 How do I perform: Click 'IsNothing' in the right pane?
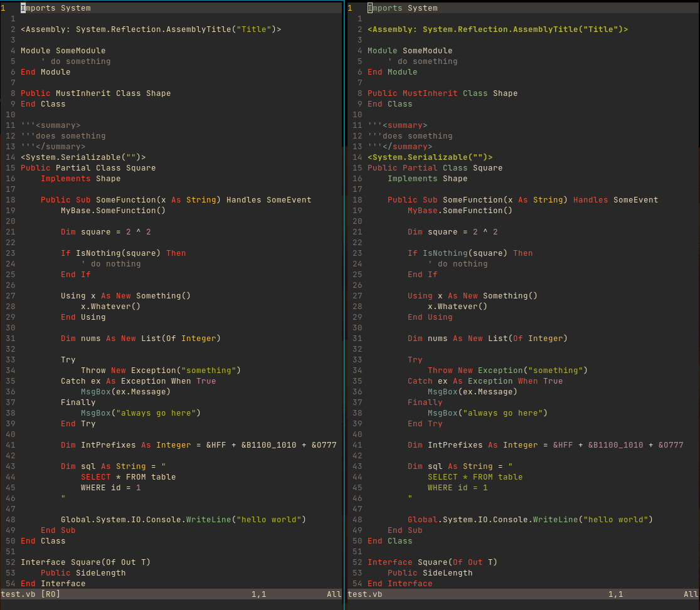pos(445,253)
